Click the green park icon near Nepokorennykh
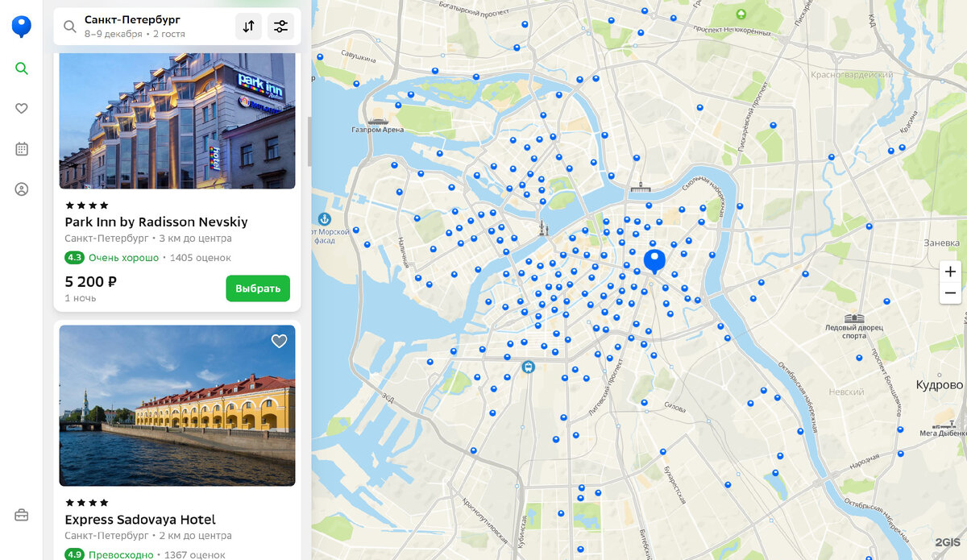Image resolution: width=967 pixels, height=560 pixels. tap(741, 14)
